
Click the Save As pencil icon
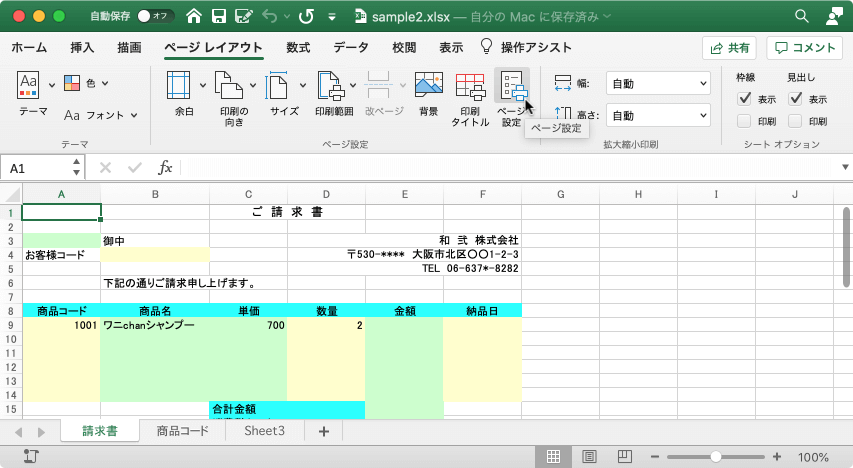click(x=243, y=16)
